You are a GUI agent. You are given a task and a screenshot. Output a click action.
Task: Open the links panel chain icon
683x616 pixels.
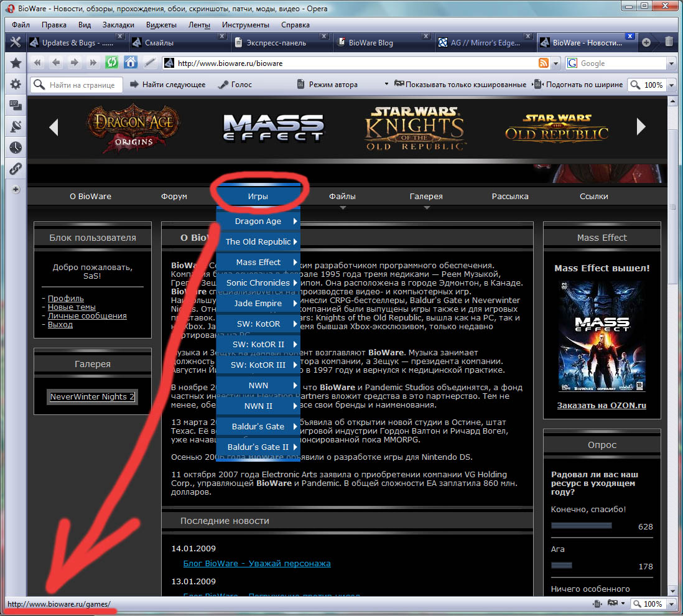point(16,169)
